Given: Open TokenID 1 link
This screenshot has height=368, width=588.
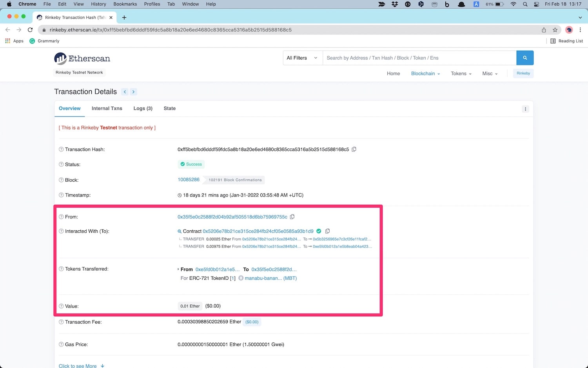Looking at the screenshot, I should 233,278.
